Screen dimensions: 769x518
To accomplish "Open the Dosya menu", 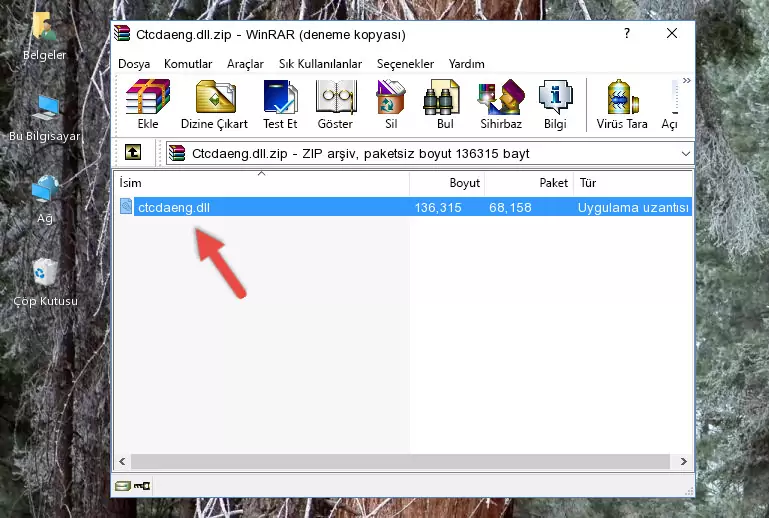I will pos(134,64).
